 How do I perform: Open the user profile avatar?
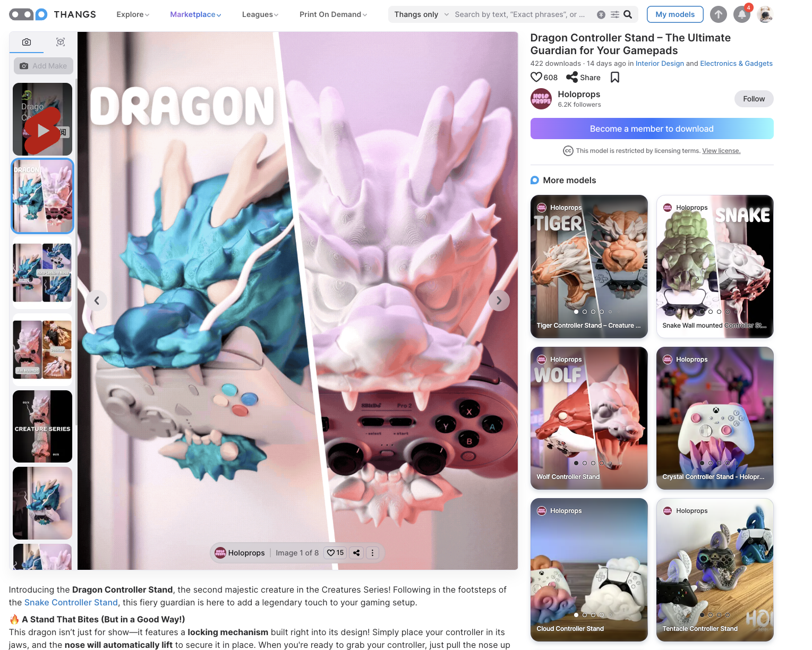point(765,14)
